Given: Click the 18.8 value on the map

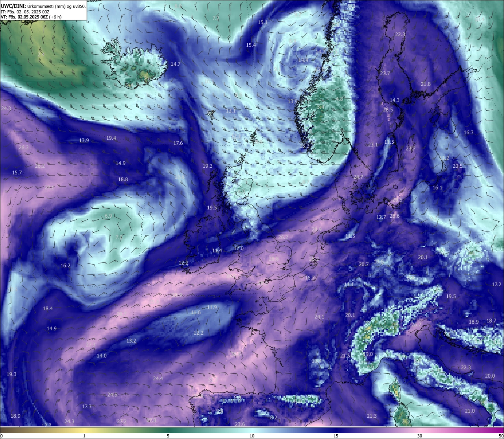Looking at the screenshot, I should (x=123, y=180).
